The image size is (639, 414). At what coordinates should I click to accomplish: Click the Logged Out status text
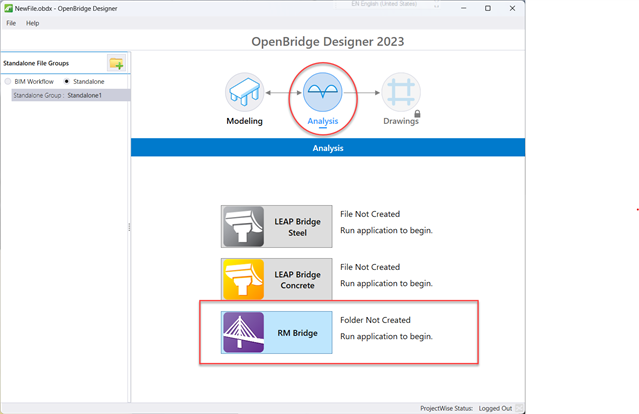point(495,408)
